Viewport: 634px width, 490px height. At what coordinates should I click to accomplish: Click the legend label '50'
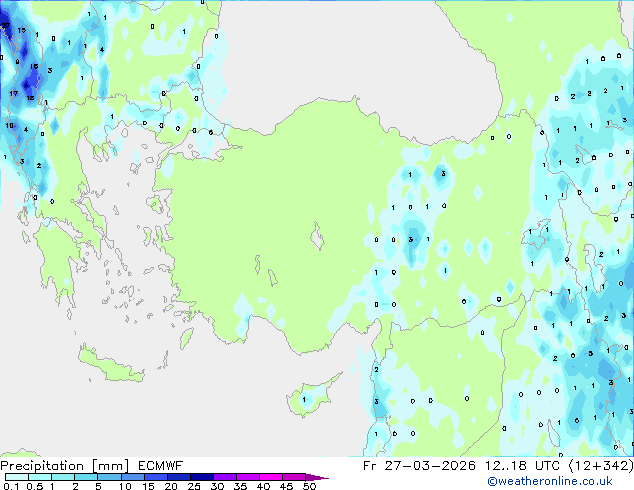(310, 486)
